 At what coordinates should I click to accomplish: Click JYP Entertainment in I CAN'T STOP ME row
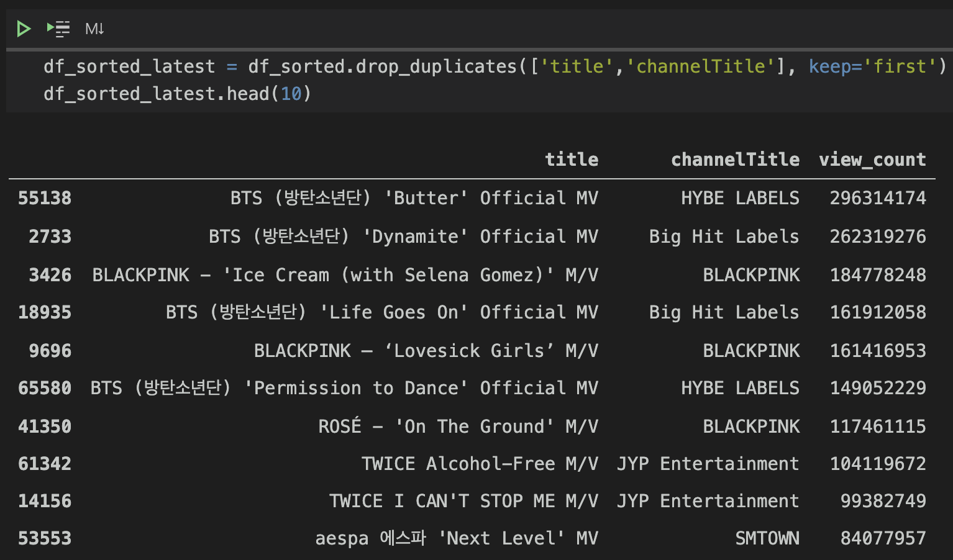pos(708,501)
